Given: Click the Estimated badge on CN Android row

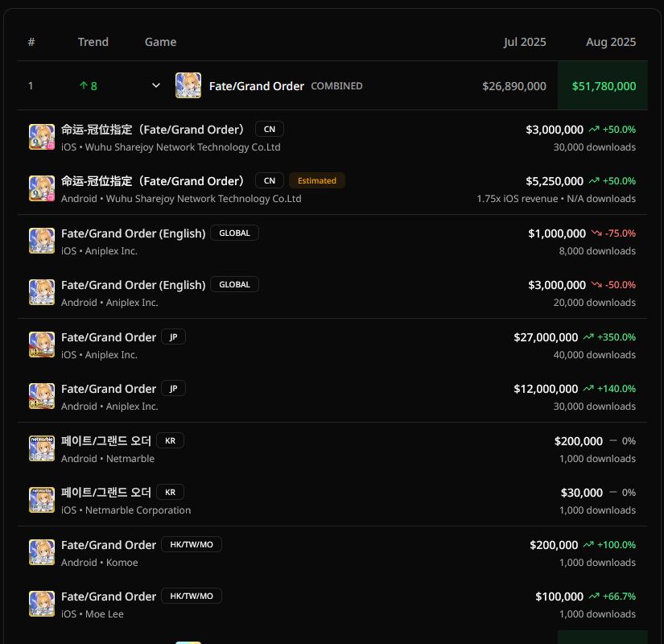Looking at the screenshot, I should pyautogui.click(x=317, y=180).
